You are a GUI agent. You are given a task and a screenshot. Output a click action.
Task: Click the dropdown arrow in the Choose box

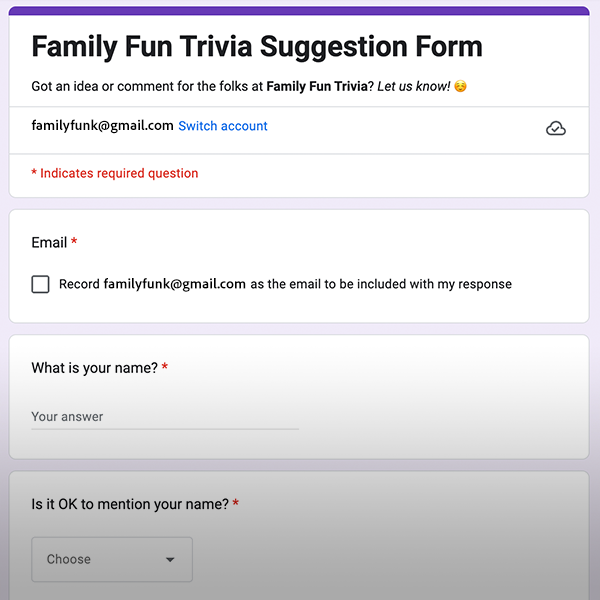click(170, 559)
